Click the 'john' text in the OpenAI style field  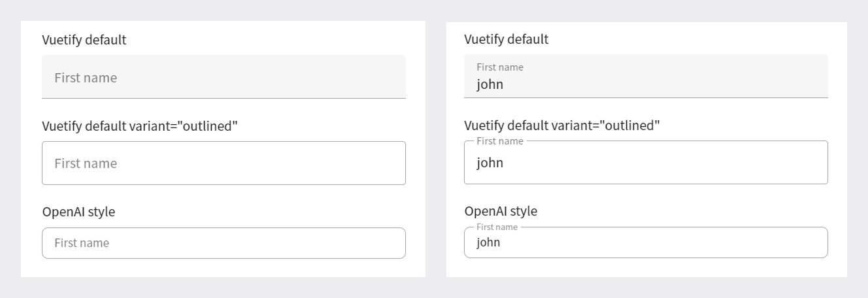point(488,242)
